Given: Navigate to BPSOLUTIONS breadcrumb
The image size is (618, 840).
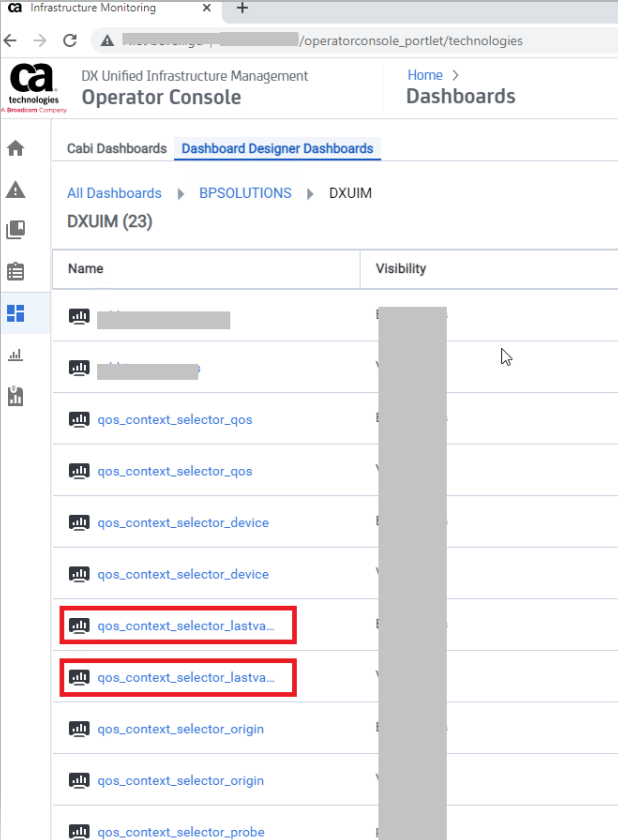Looking at the screenshot, I should [245, 193].
